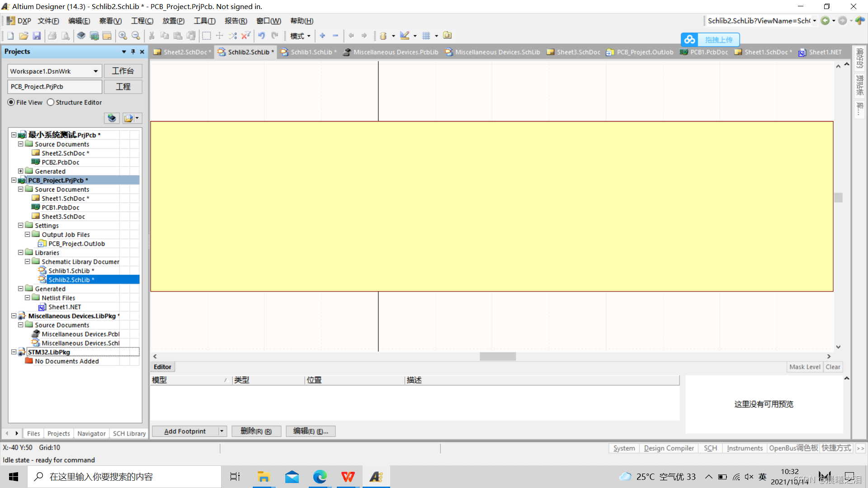Click the Zoom Out magnifier icon
The width and height of the screenshot is (868, 488).
(136, 36)
